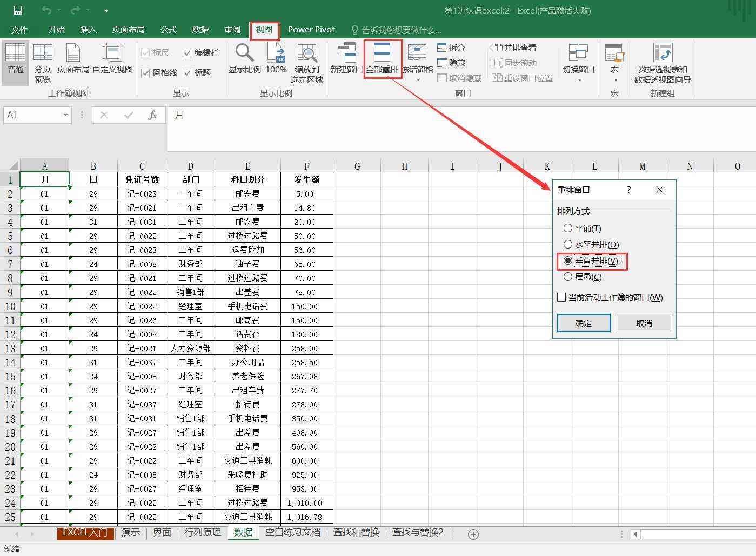Toggle the Formula Bar (编辑栏) checkbox

[187, 52]
